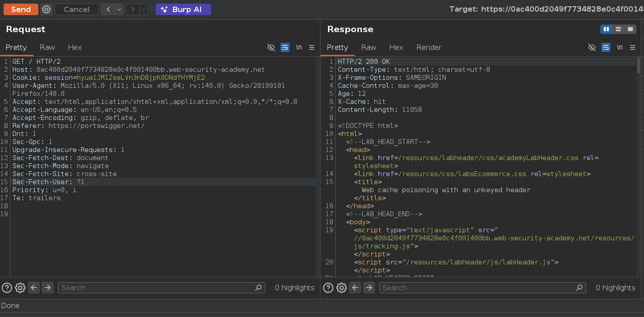Viewport: 644px width, 317px height.
Task: Click the 'Content-Length: 11058' header
Action: [x=380, y=110]
